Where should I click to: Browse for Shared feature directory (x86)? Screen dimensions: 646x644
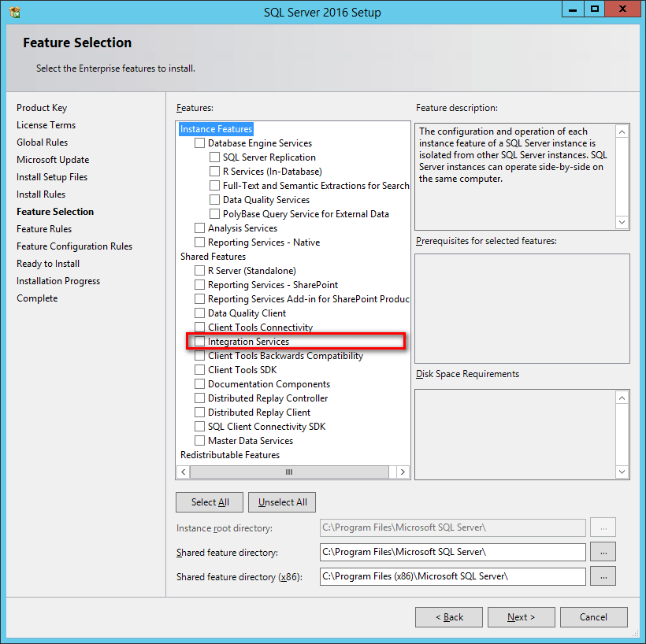pyautogui.click(x=603, y=576)
